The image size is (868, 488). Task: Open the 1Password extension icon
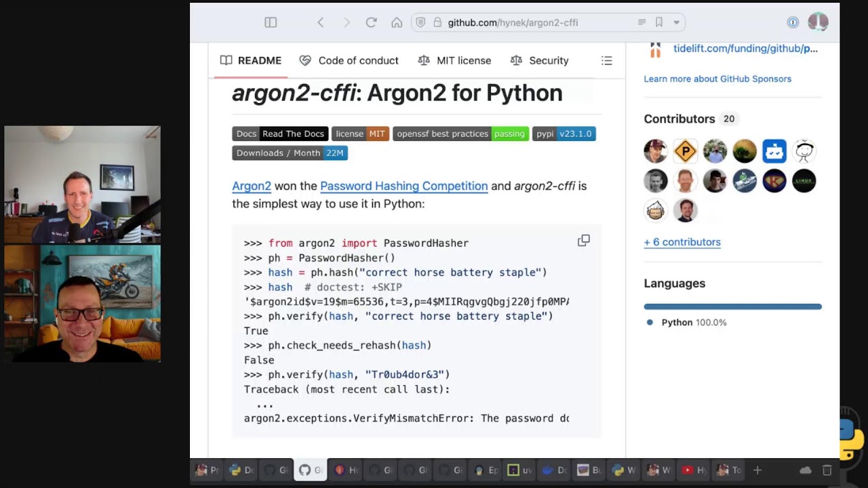pyautogui.click(x=793, y=22)
